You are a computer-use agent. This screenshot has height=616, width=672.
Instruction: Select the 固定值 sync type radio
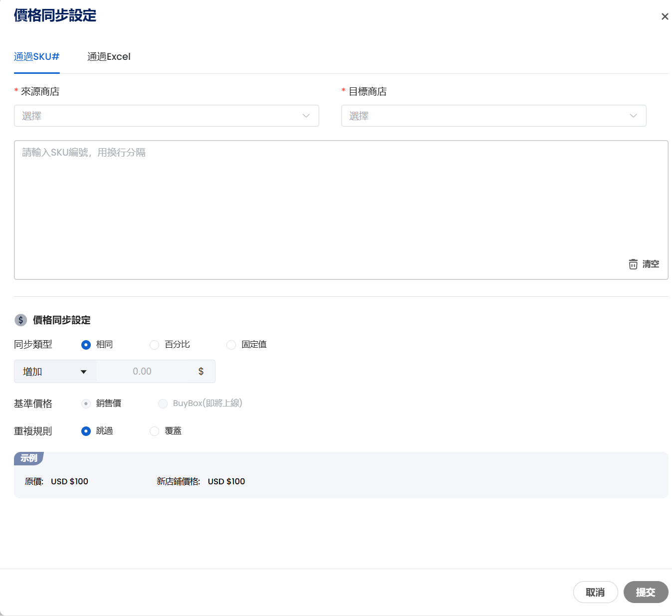point(231,345)
